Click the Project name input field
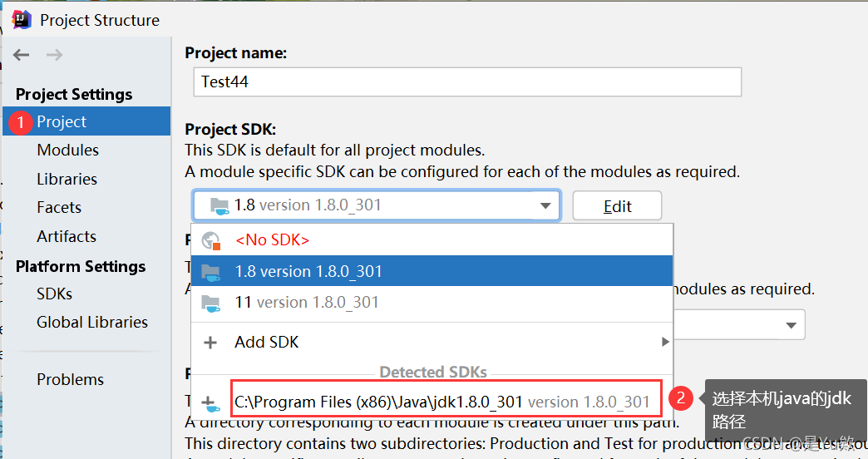This screenshot has height=459, width=868. click(467, 82)
